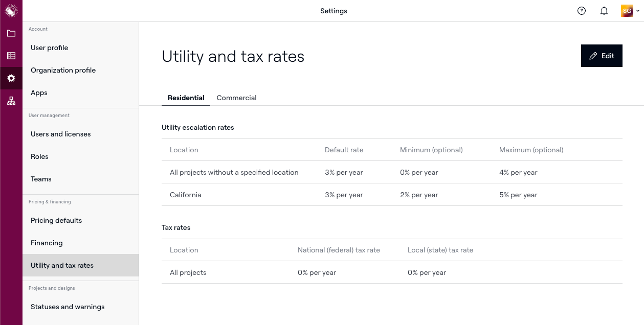Open the Apps settings page
The image size is (644, 325).
39,92
